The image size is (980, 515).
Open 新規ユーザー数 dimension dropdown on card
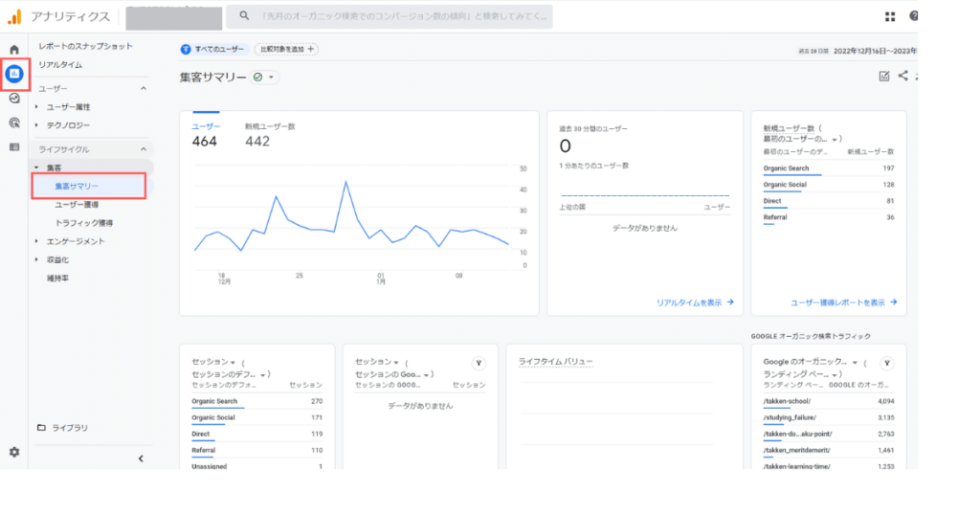click(x=835, y=140)
